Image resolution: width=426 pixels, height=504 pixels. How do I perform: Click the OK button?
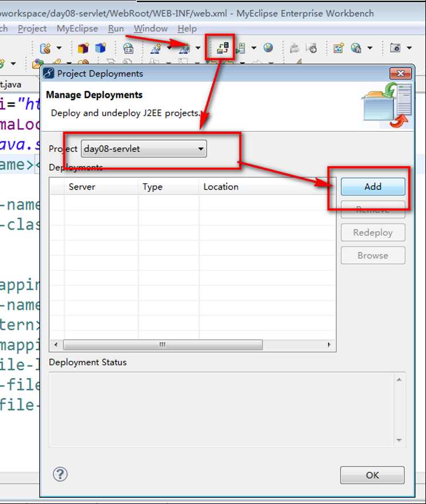(372, 475)
